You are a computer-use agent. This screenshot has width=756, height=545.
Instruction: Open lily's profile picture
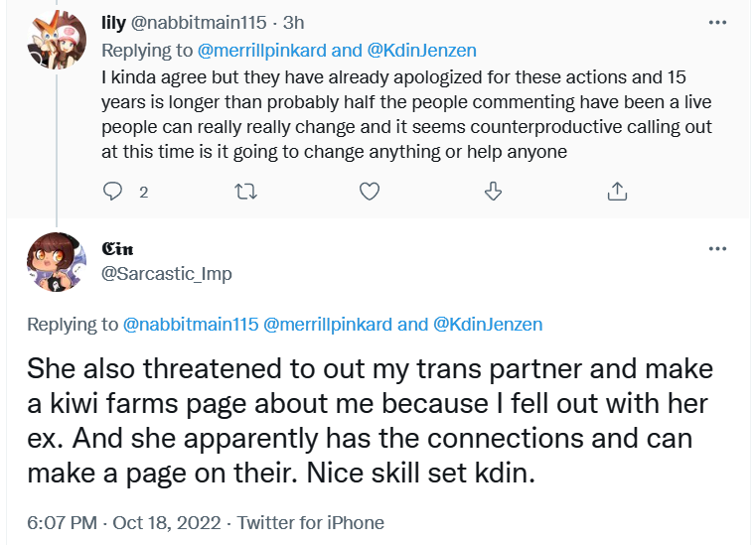pos(57,40)
